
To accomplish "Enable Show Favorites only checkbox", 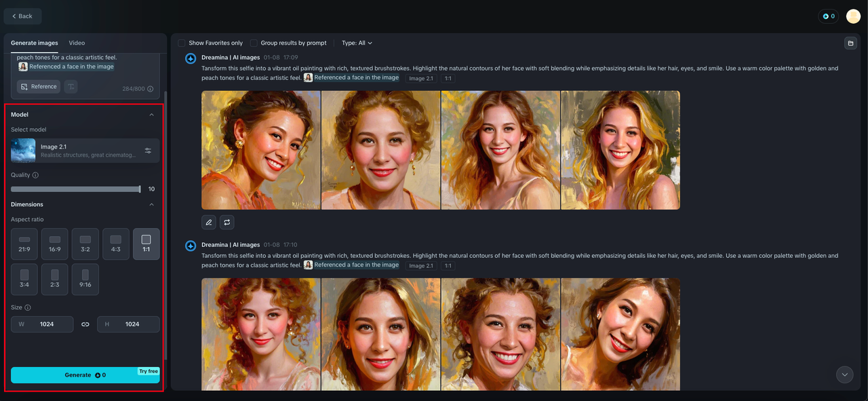I will pos(182,43).
